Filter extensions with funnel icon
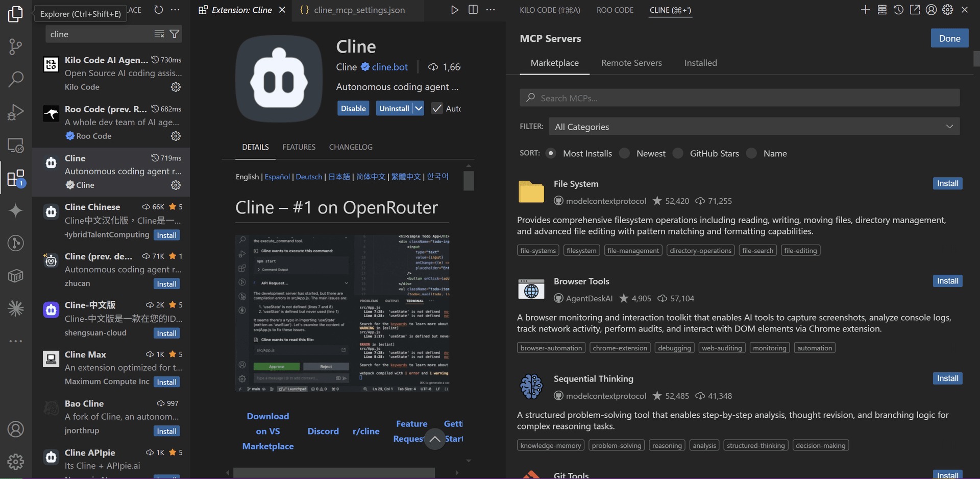Viewport: 980px width, 479px height. [175, 34]
